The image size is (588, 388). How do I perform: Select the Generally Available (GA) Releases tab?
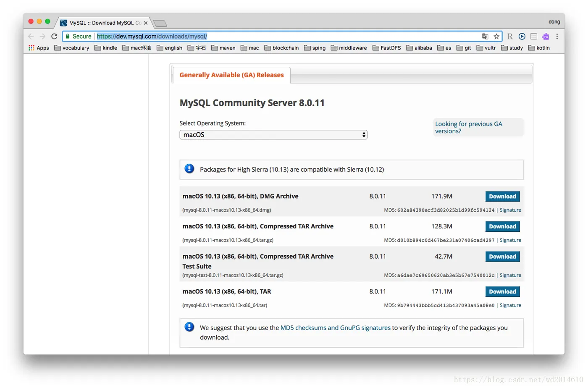point(231,75)
